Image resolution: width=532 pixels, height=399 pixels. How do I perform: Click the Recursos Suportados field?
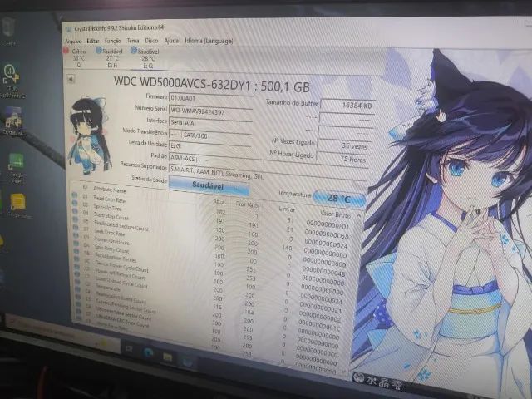click(x=268, y=172)
